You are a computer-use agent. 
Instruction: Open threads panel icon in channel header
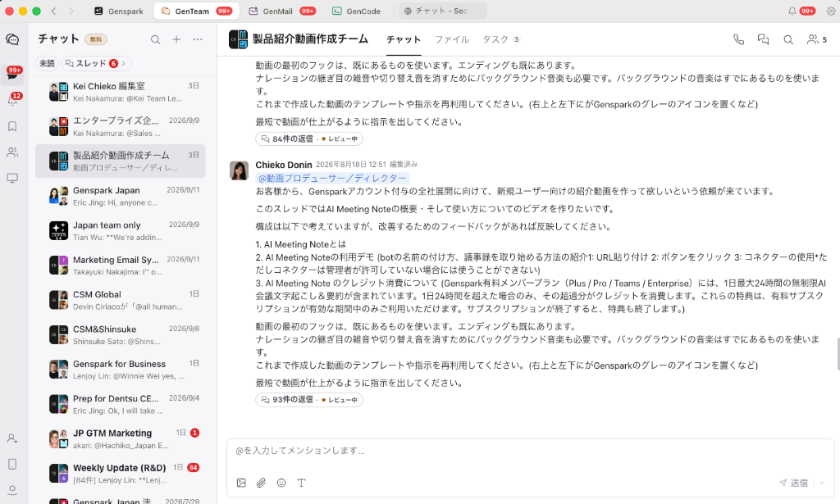(763, 39)
